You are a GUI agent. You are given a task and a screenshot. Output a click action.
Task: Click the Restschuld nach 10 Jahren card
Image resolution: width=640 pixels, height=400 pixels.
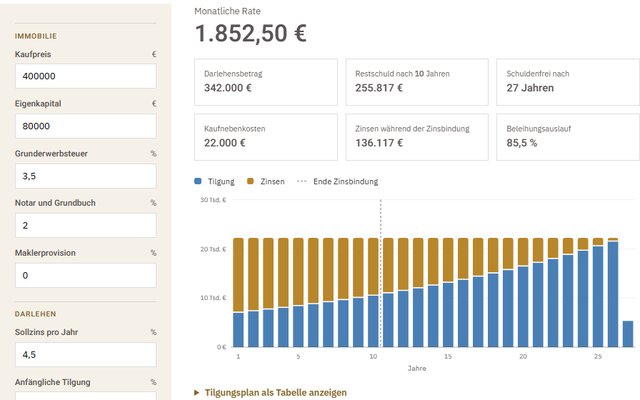pyautogui.click(x=417, y=82)
